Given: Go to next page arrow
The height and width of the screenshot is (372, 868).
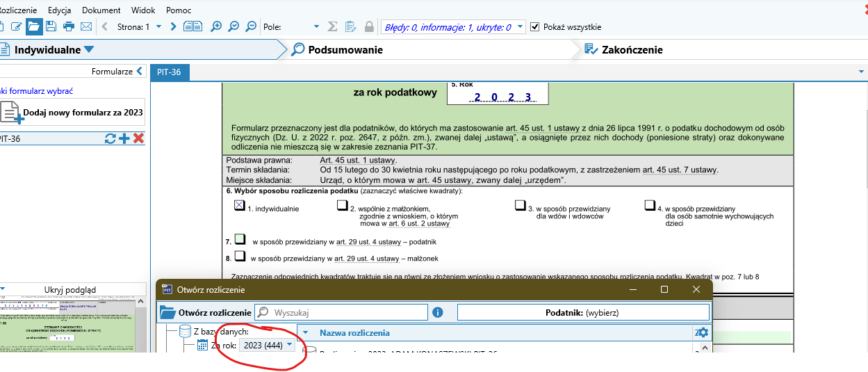Looking at the screenshot, I should [x=173, y=26].
